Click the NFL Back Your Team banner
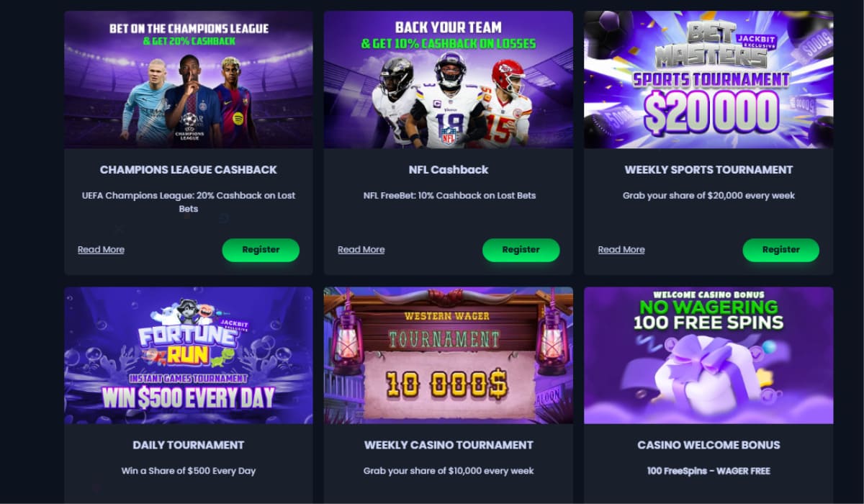864x504 pixels. click(x=448, y=79)
